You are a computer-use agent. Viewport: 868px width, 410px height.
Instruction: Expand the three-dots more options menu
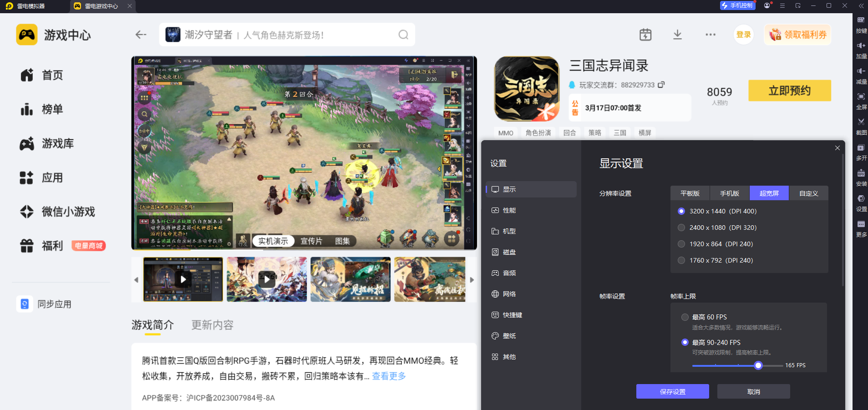click(711, 35)
